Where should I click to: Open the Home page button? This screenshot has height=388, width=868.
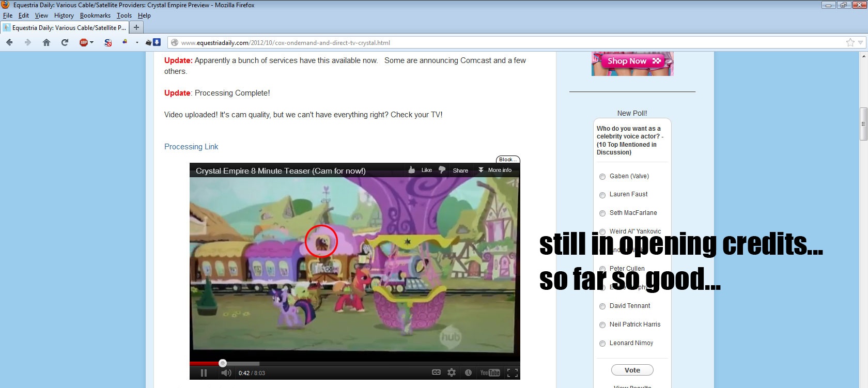(x=47, y=42)
